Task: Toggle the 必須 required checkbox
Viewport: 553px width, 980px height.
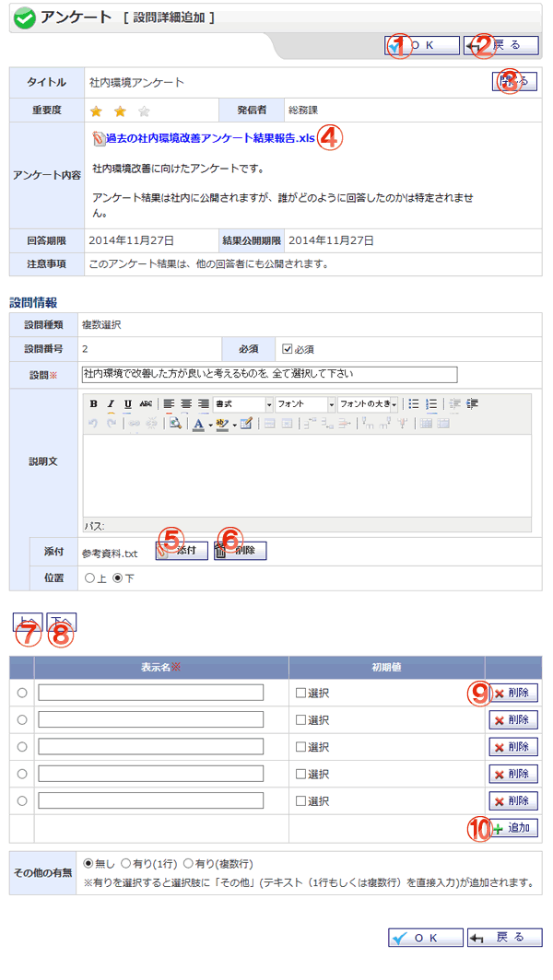Action: [x=288, y=349]
